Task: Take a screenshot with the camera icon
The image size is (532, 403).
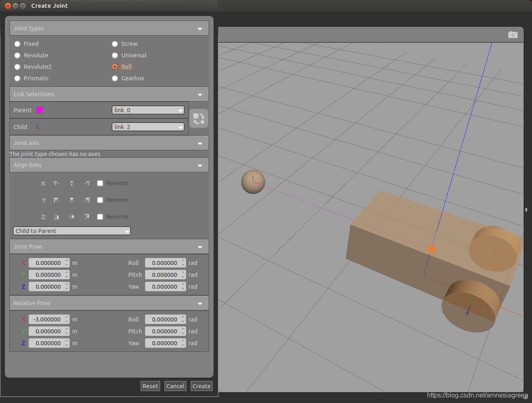Action: click(x=513, y=35)
